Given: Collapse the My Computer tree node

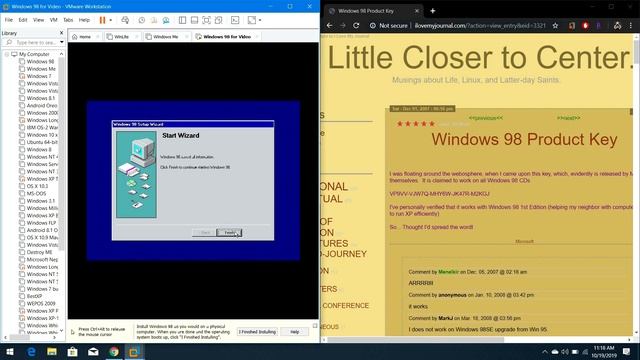Looking at the screenshot, I should [7, 54].
